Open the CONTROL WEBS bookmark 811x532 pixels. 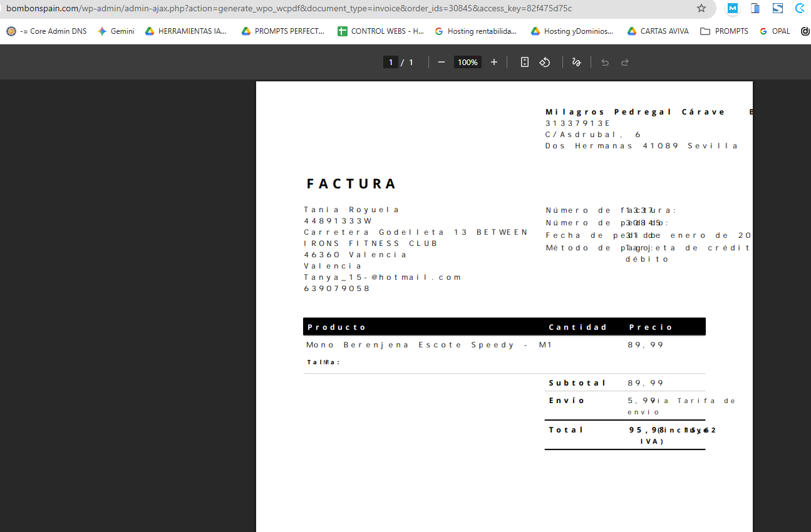[381, 31]
